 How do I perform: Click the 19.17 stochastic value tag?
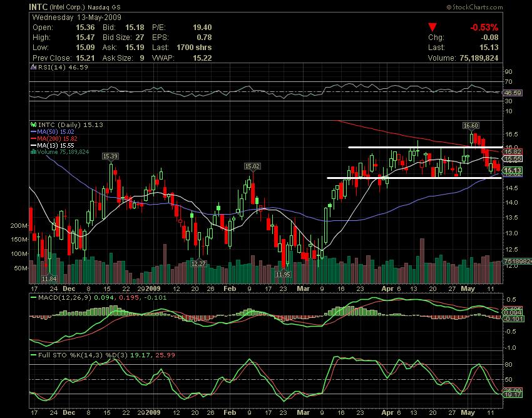pos(513,395)
